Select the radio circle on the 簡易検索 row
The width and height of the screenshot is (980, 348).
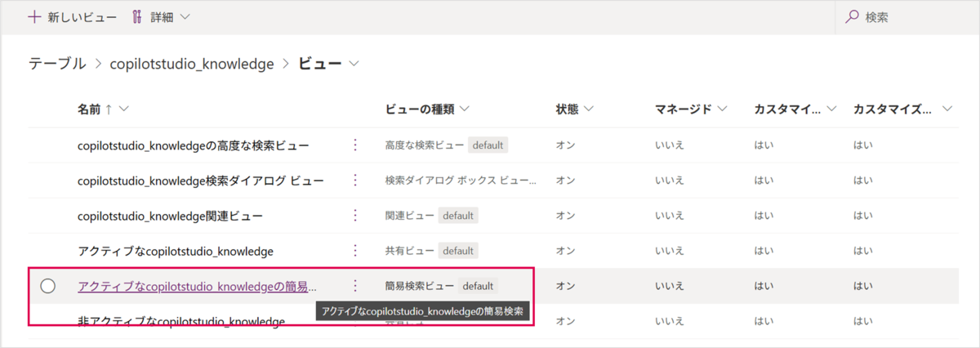point(47,286)
